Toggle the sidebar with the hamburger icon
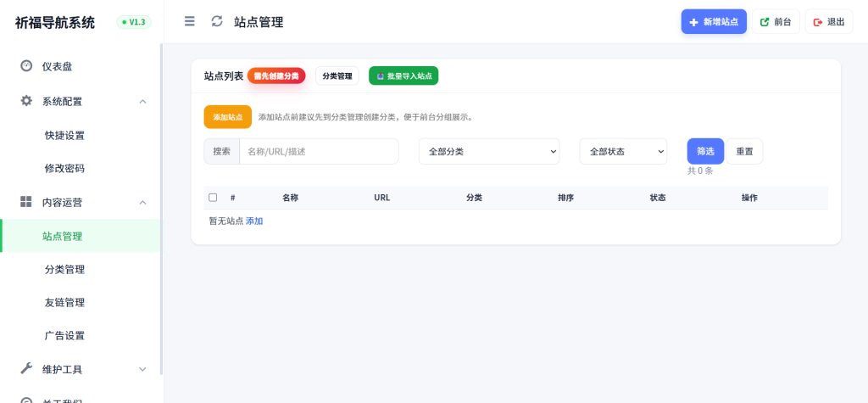 point(189,21)
